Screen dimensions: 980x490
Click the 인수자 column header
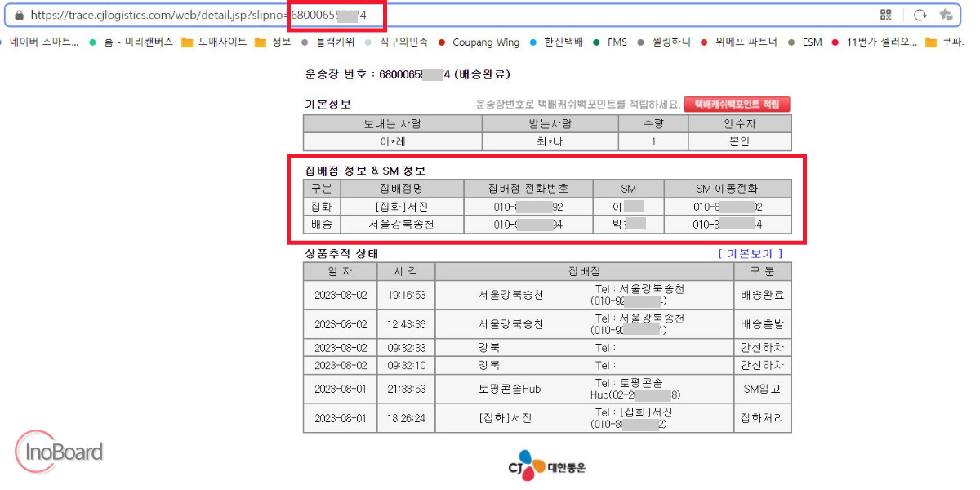pos(740,124)
